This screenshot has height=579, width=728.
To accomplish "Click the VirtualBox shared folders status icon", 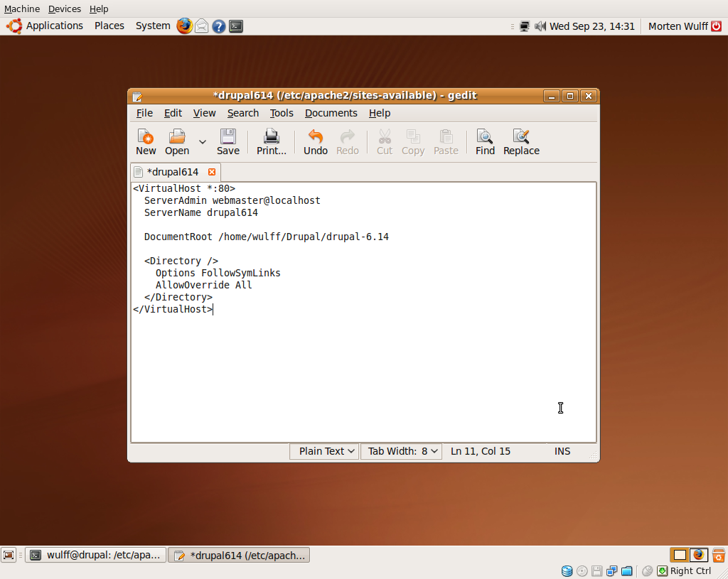I will [627, 570].
